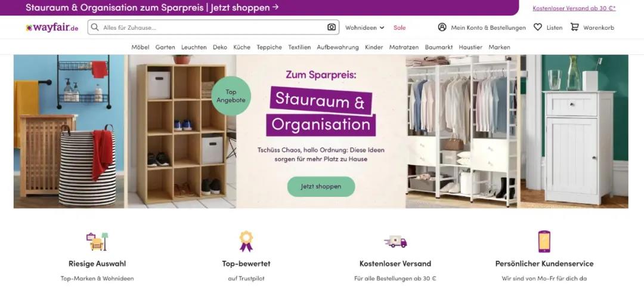Click the camera image-search icon
Viewport: 644px width, 297px height.
[332, 27]
